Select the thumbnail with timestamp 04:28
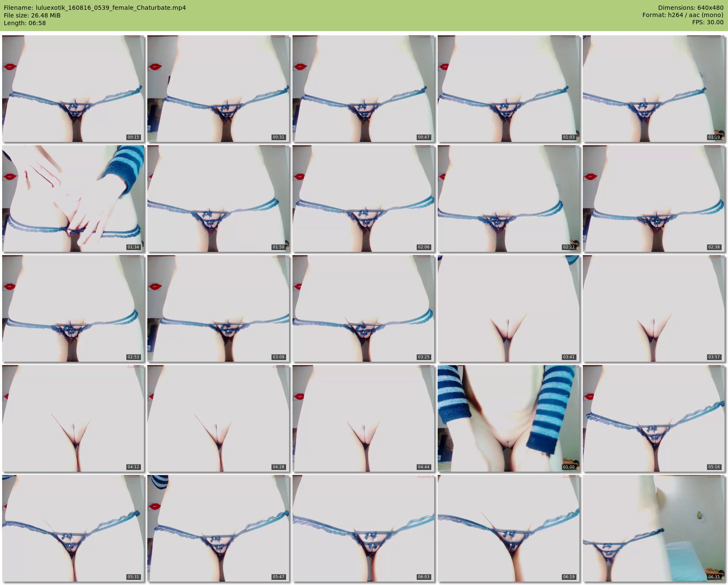The image size is (728, 585). [218, 418]
